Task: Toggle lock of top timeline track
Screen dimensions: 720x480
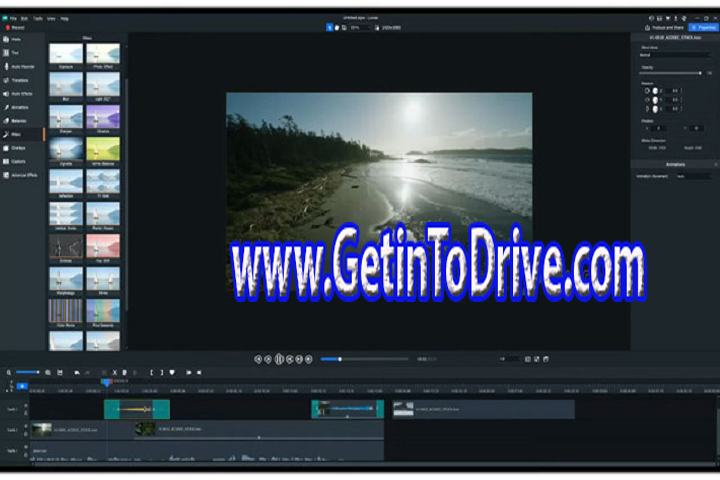Action: (x=26, y=413)
